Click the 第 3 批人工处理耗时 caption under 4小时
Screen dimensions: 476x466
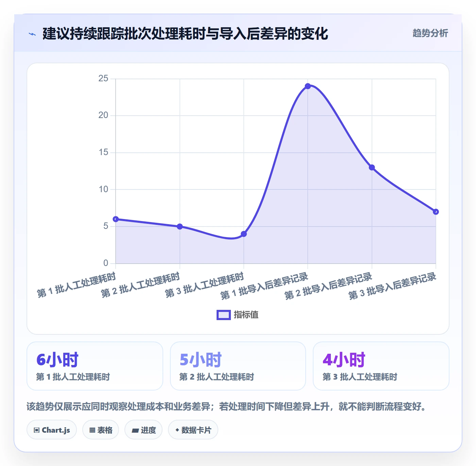[x=360, y=377]
